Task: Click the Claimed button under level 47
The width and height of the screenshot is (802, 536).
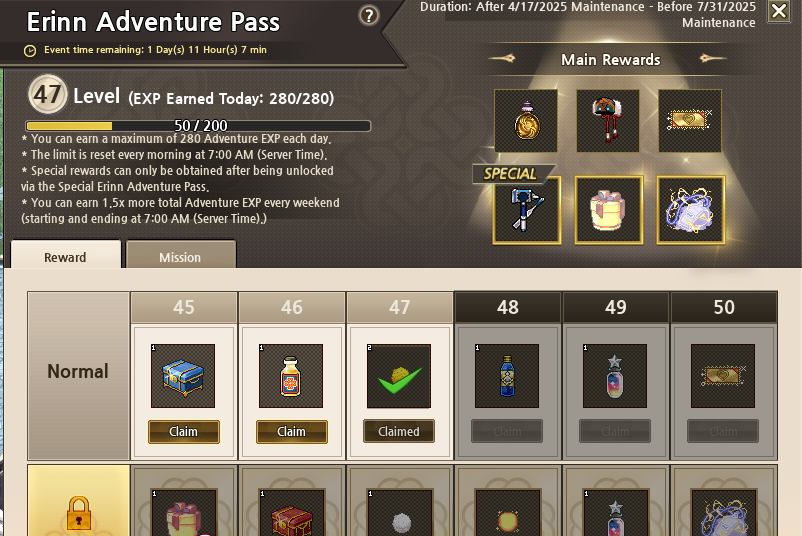Action: coord(399,431)
